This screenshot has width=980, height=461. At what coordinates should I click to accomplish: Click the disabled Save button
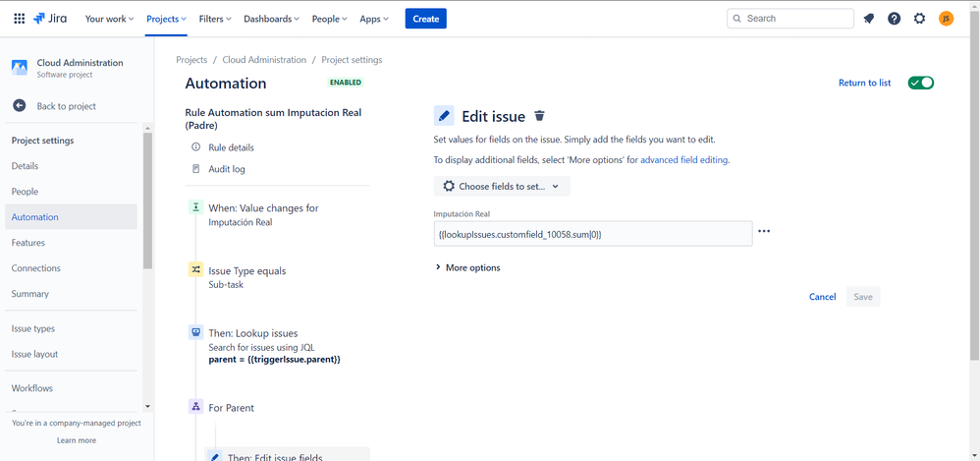click(x=863, y=297)
